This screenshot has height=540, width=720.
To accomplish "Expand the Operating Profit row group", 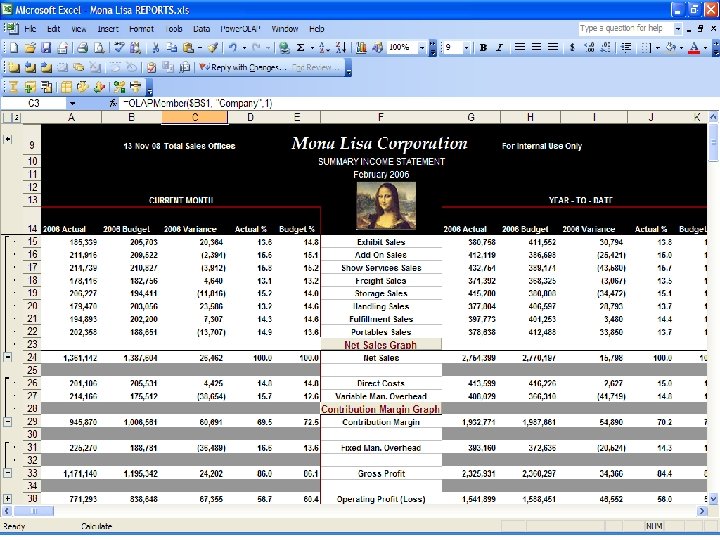I will pyautogui.click(x=8, y=499).
